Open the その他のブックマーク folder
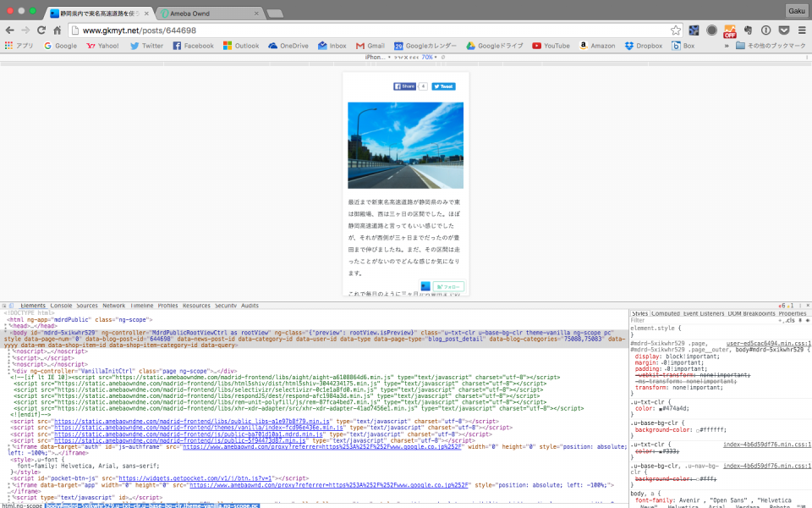Screen dimensions: 812x508 pos(771,46)
